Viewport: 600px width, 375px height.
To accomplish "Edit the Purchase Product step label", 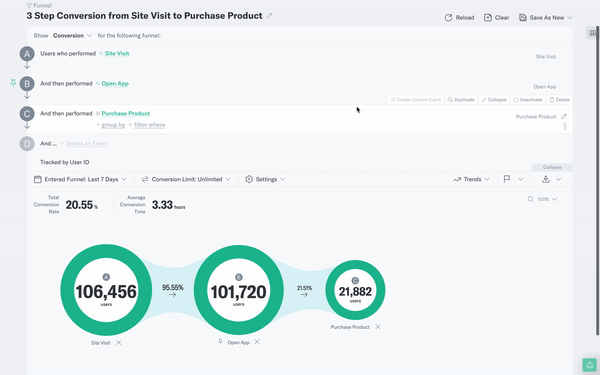I will [x=564, y=116].
